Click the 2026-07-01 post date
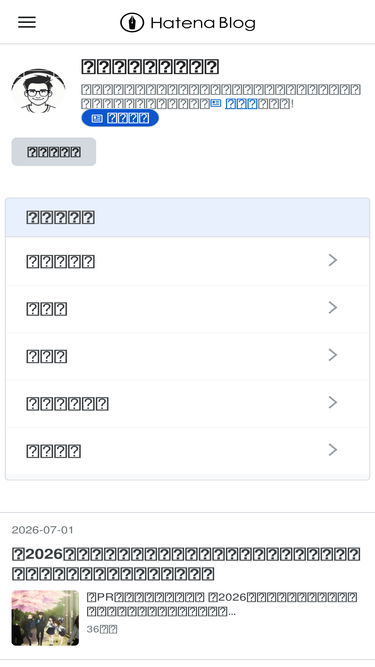 [43, 530]
